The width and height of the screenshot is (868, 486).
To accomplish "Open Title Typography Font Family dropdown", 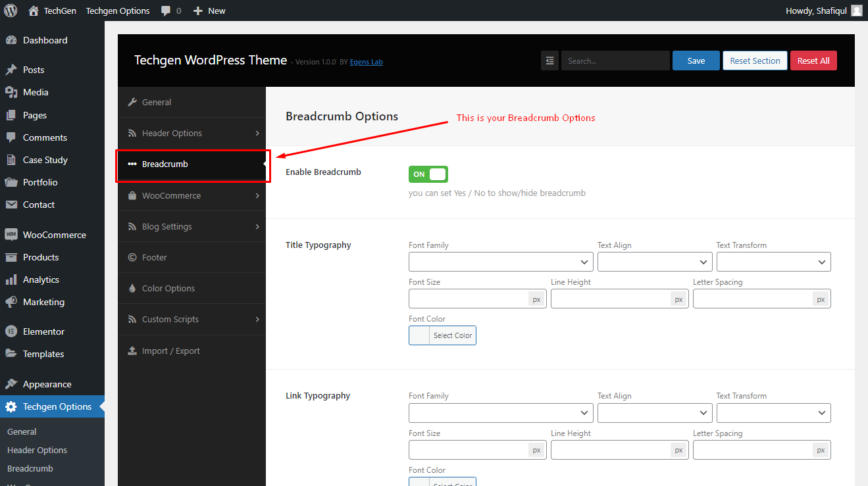I will click(501, 262).
